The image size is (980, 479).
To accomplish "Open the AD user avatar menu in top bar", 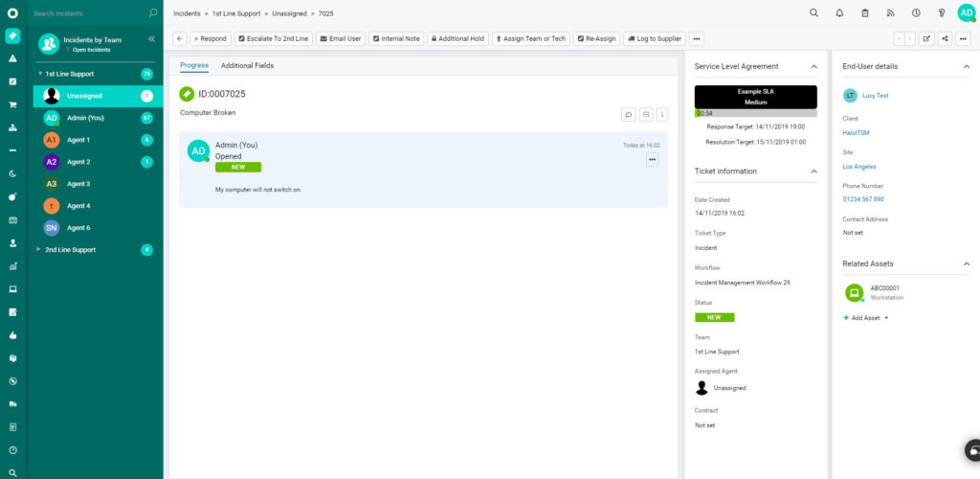I will click(x=967, y=12).
